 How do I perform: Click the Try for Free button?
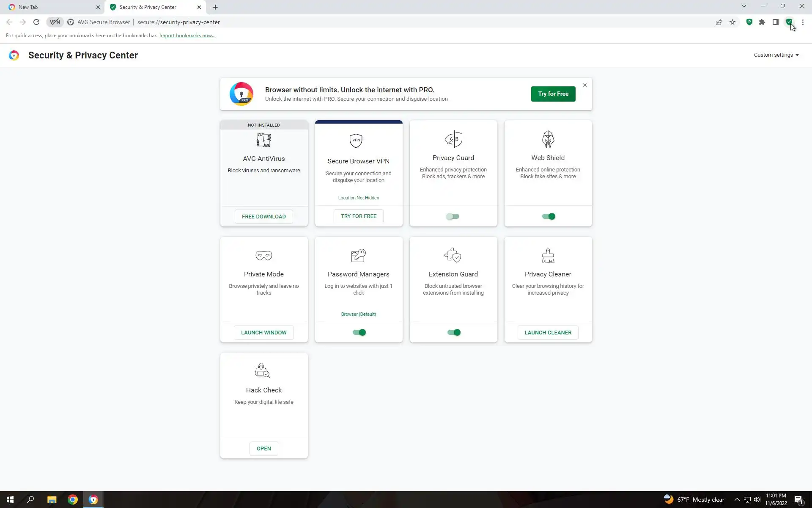pos(553,94)
